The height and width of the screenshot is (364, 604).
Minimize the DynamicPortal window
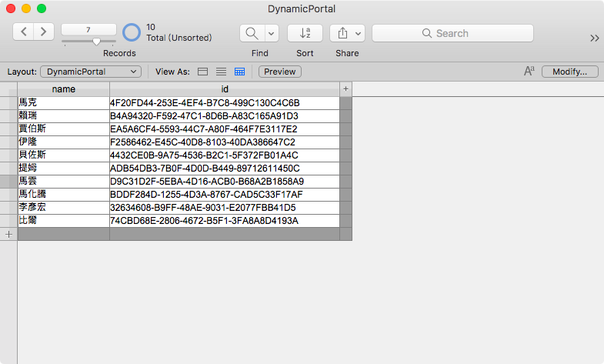[26, 8]
